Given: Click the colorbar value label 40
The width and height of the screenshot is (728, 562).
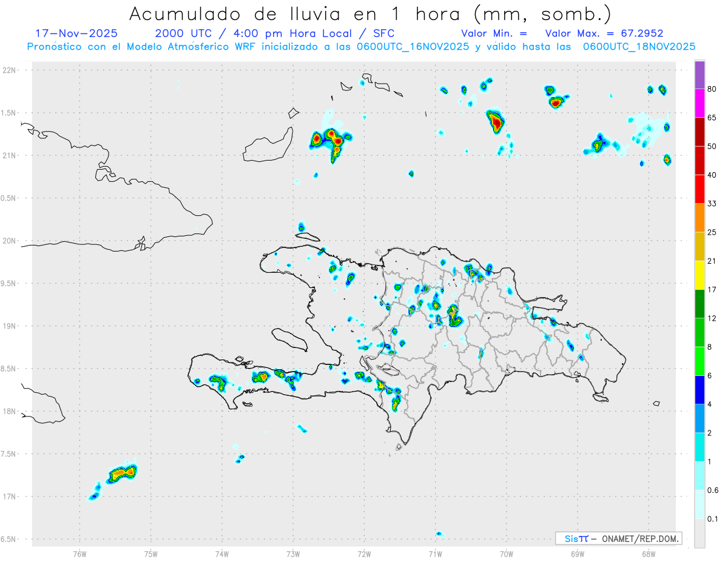Looking at the screenshot, I should [x=712, y=175].
